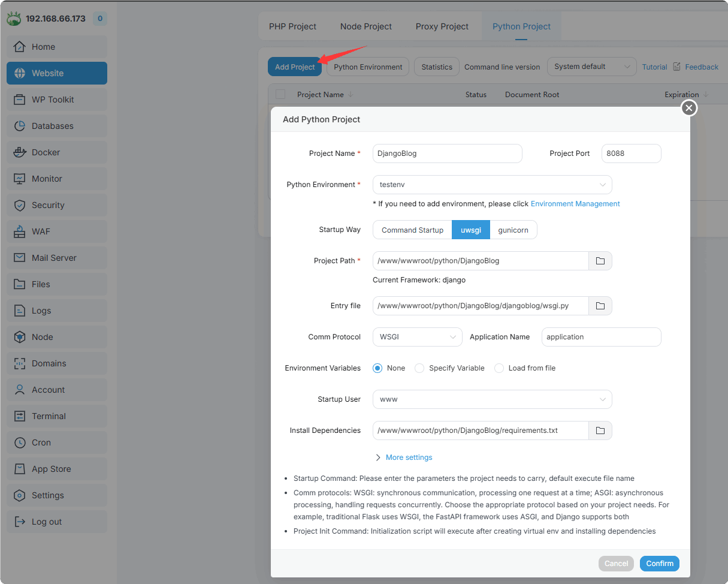The image size is (728, 584).
Task: Click the Mail Server envelope icon
Action: tap(20, 258)
